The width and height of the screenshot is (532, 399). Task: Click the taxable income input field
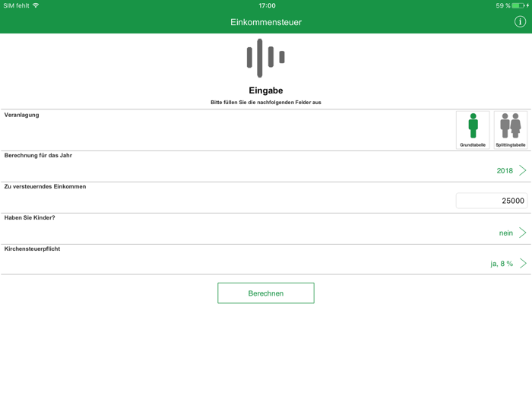492,201
